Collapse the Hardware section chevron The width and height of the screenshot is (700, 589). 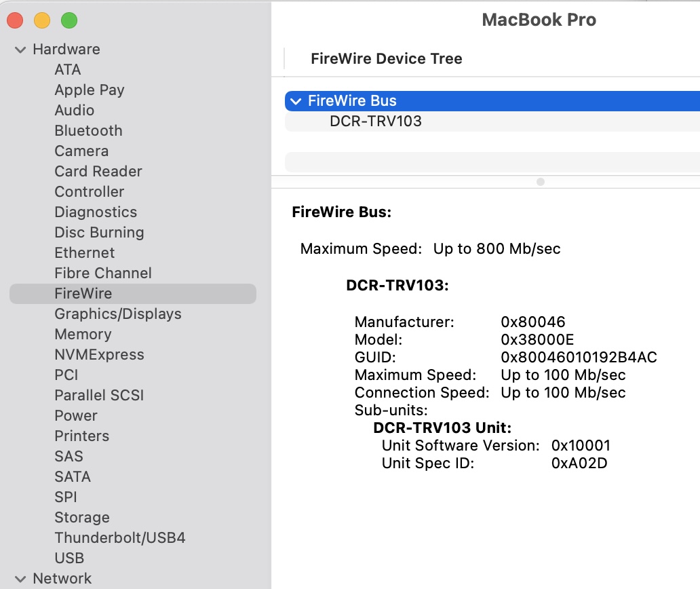(x=20, y=50)
